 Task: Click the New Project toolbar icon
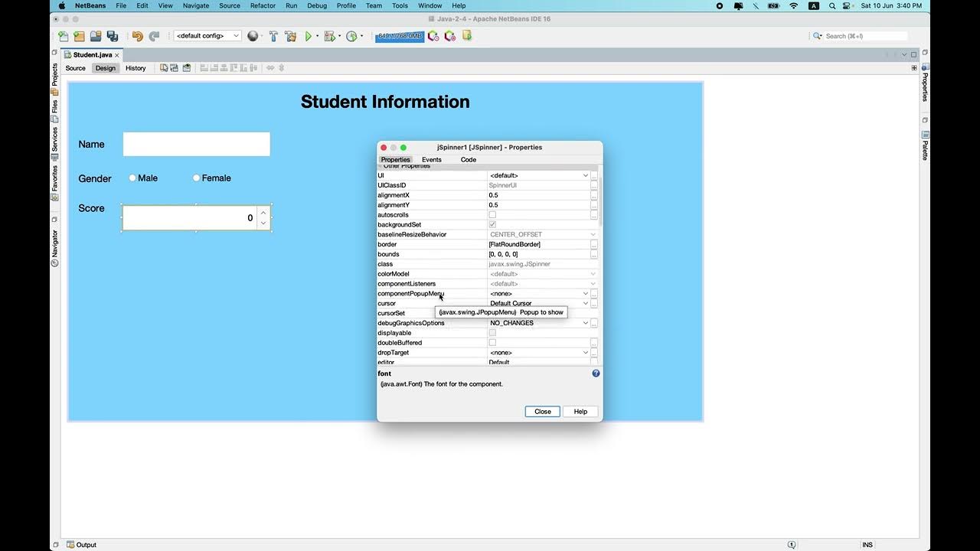[79, 36]
